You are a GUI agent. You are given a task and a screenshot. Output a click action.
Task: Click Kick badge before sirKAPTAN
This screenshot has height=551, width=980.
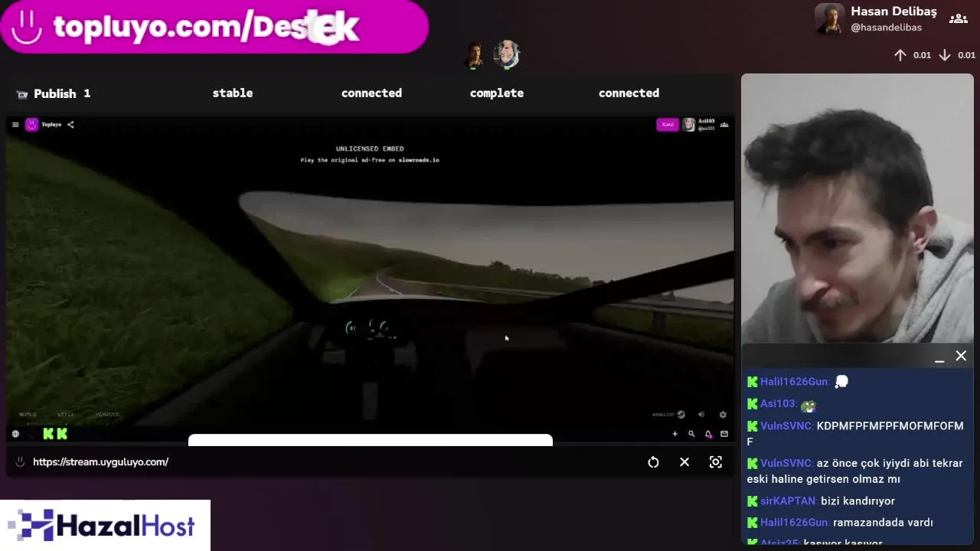753,500
